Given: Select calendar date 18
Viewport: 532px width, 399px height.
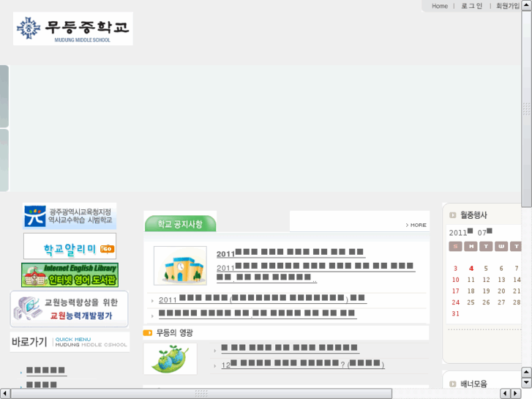Looking at the screenshot, I should 471,291.
